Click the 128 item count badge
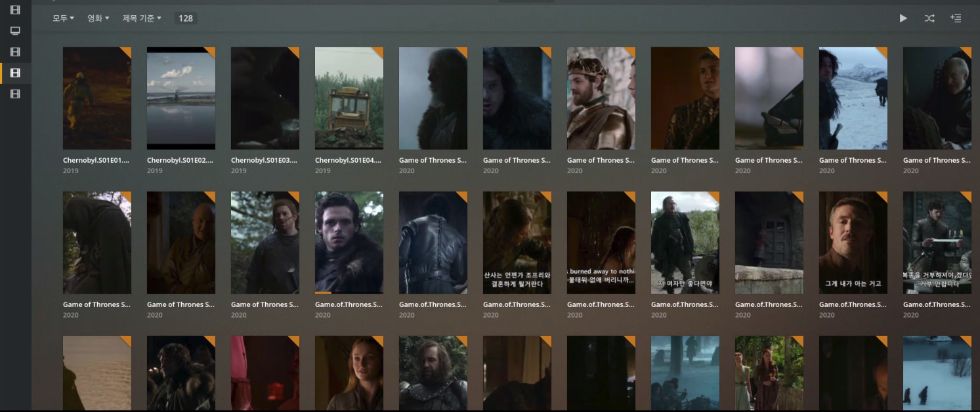The image size is (980, 412). (x=186, y=18)
